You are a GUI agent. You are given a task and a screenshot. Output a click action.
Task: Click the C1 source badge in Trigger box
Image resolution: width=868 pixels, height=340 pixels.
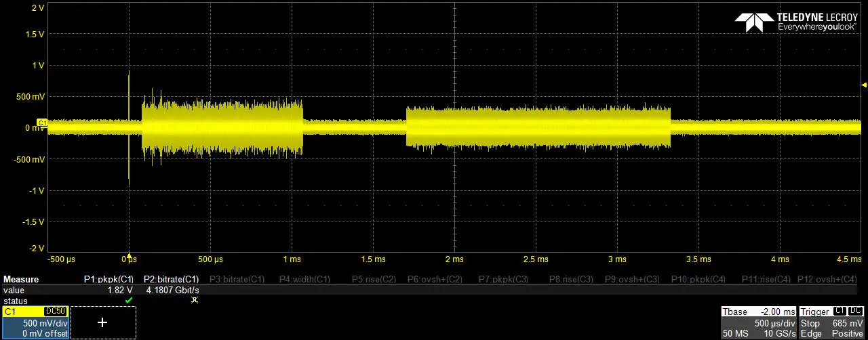[x=839, y=312]
